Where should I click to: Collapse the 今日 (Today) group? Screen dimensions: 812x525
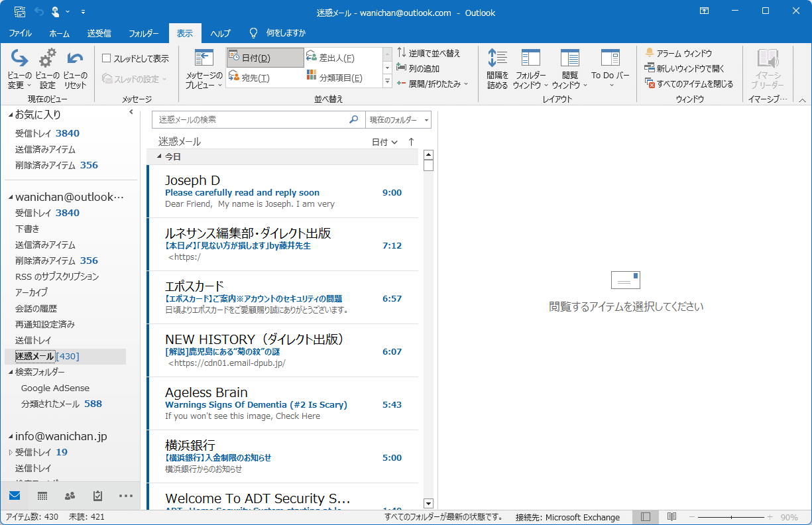(159, 157)
